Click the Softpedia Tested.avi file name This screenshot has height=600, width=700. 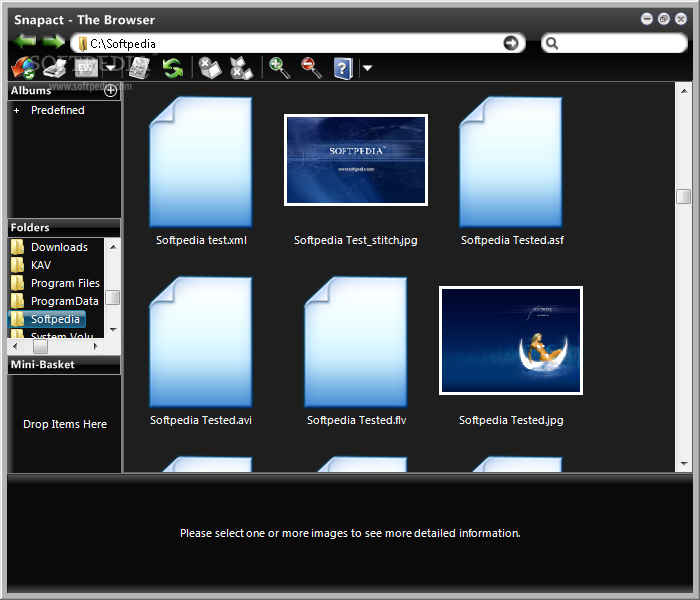point(201,420)
